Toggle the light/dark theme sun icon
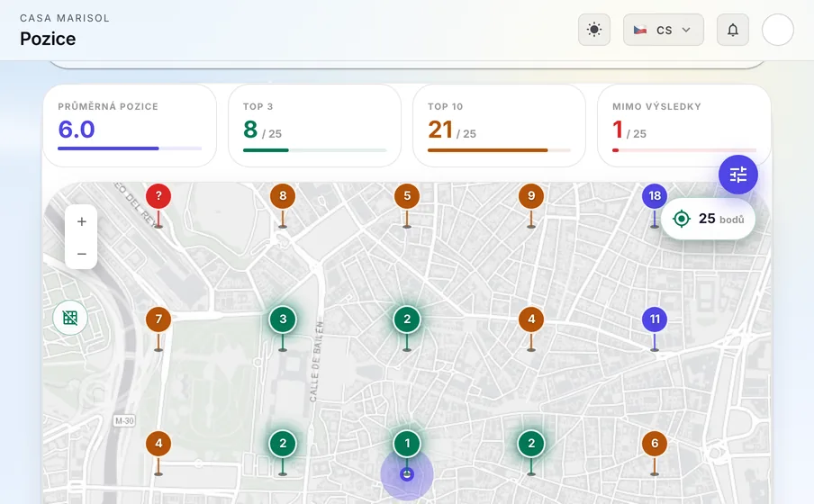 [x=594, y=30]
